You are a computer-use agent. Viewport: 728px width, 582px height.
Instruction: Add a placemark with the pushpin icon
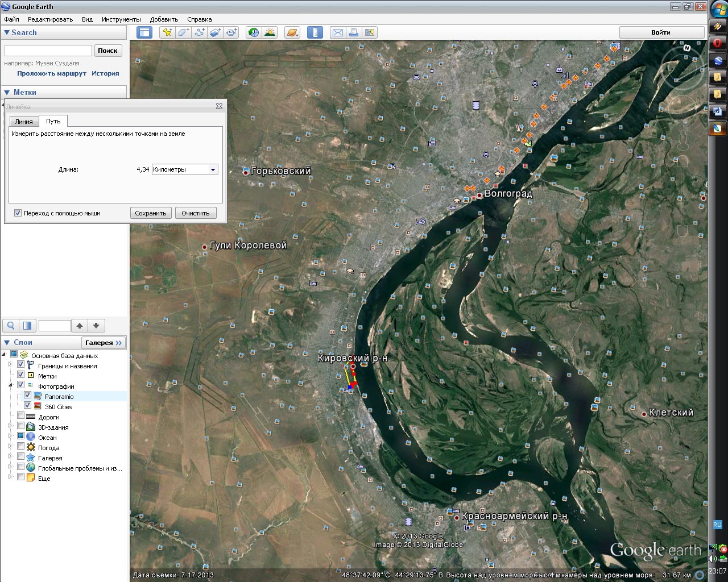pyautogui.click(x=167, y=32)
